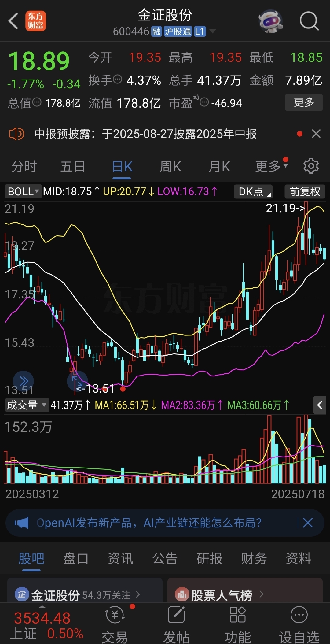
Task: Open the 前复权 adjustment selector
Action: 305,192
